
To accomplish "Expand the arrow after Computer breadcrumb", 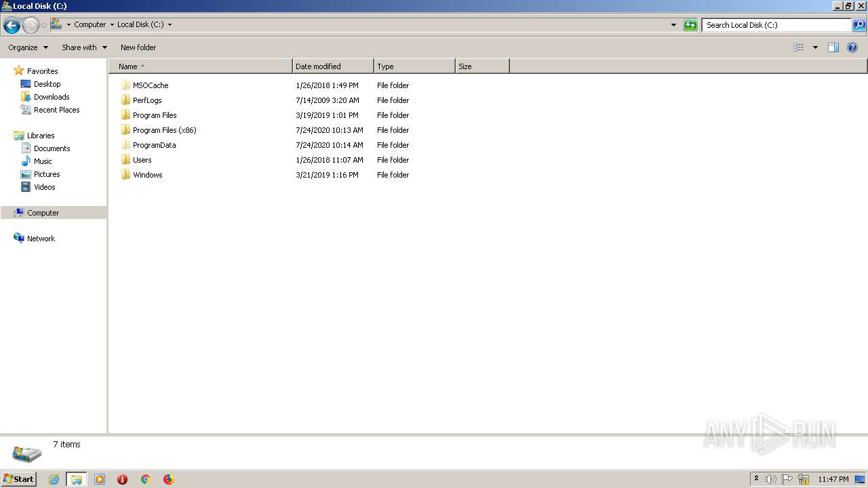I will pyautogui.click(x=112, y=24).
